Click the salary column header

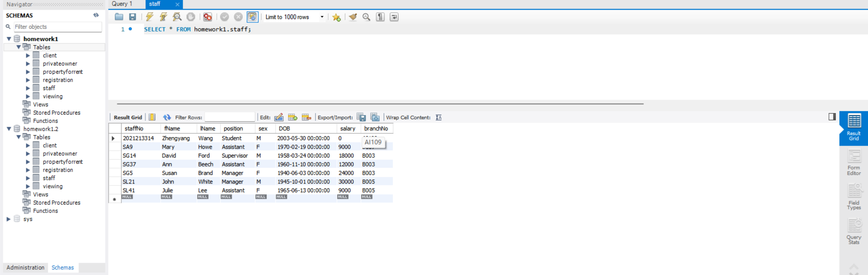(x=348, y=128)
